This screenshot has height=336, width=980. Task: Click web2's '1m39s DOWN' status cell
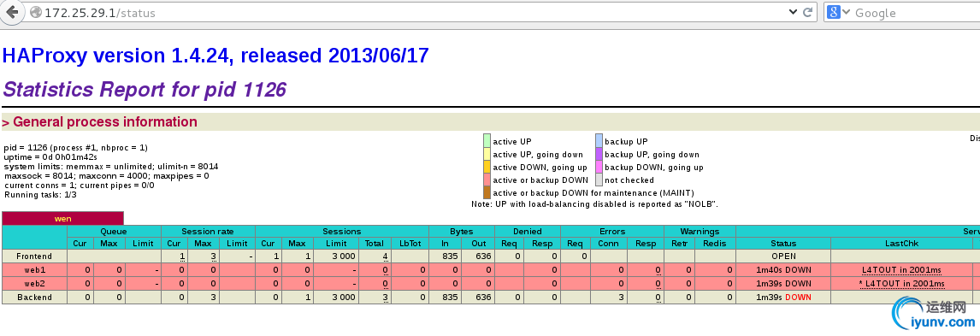pos(783,284)
